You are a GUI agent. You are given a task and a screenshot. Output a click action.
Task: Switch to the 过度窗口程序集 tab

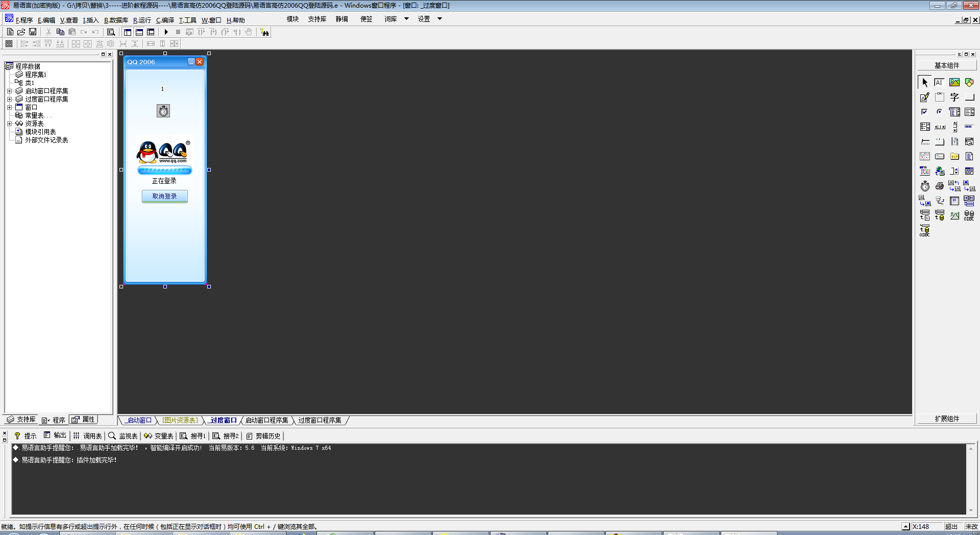pos(320,421)
